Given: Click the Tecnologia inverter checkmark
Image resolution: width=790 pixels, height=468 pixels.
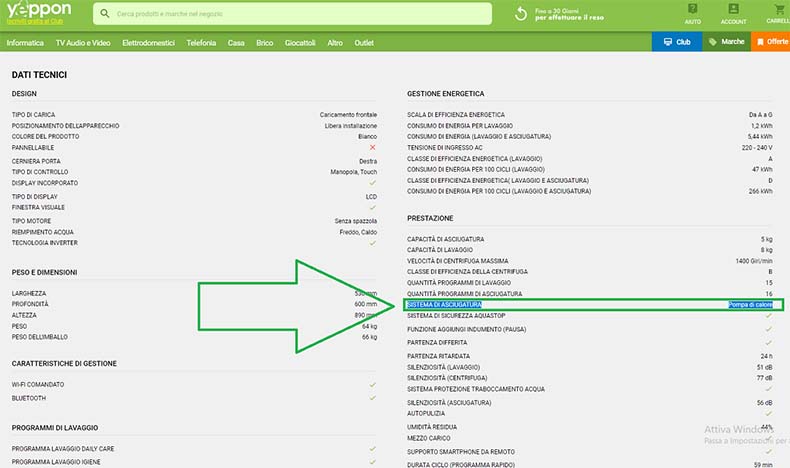Looking at the screenshot, I should [372, 243].
